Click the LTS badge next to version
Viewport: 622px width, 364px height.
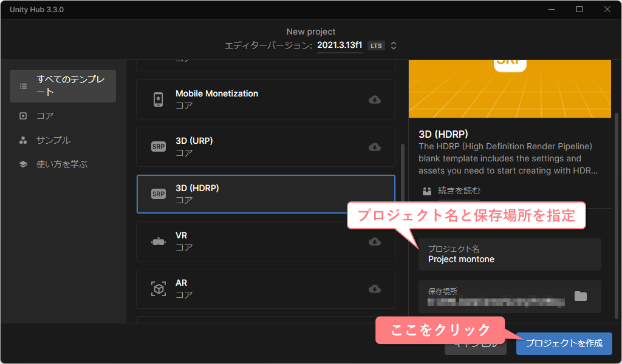click(x=376, y=45)
